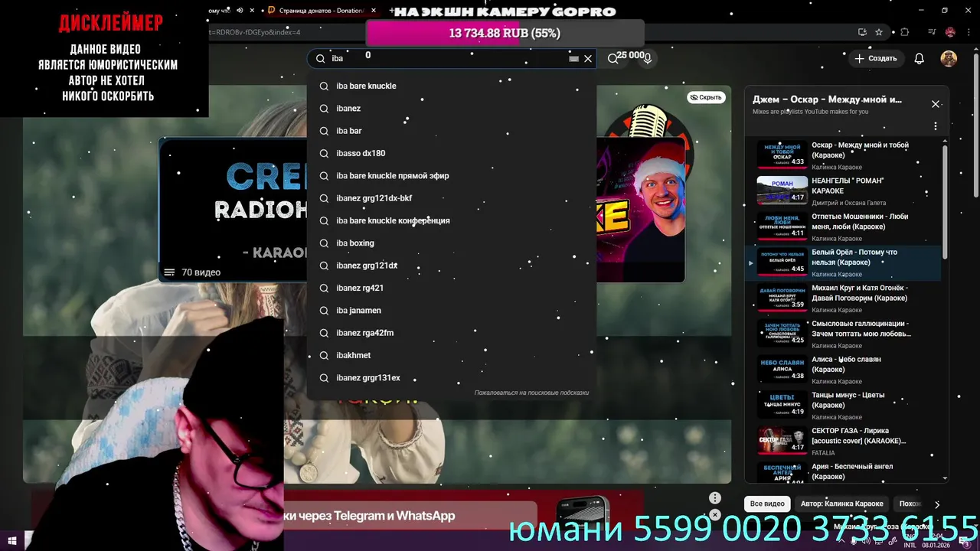This screenshot has width=980, height=551.
Task: Select suggestion 'iba bare knuckle'
Action: [451, 86]
